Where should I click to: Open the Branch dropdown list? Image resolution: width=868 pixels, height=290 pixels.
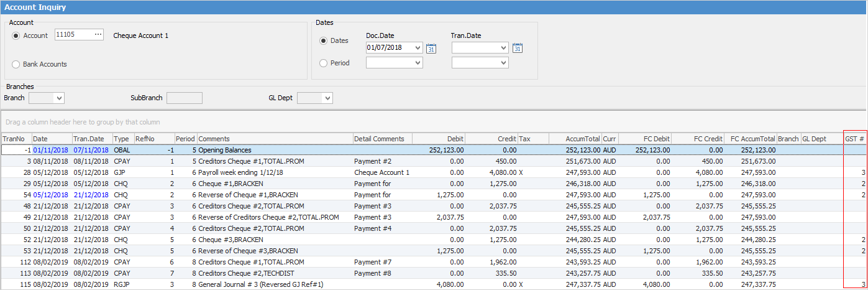click(59, 98)
